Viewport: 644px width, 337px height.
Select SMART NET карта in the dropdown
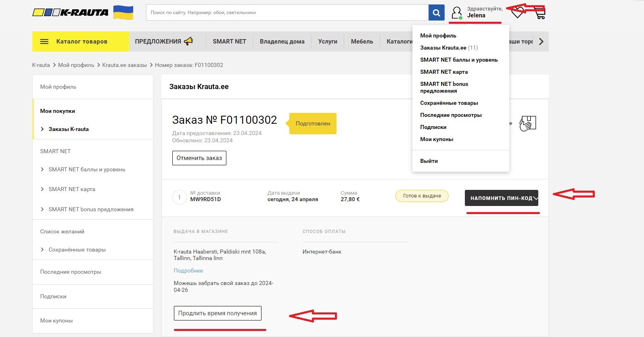pyautogui.click(x=444, y=72)
